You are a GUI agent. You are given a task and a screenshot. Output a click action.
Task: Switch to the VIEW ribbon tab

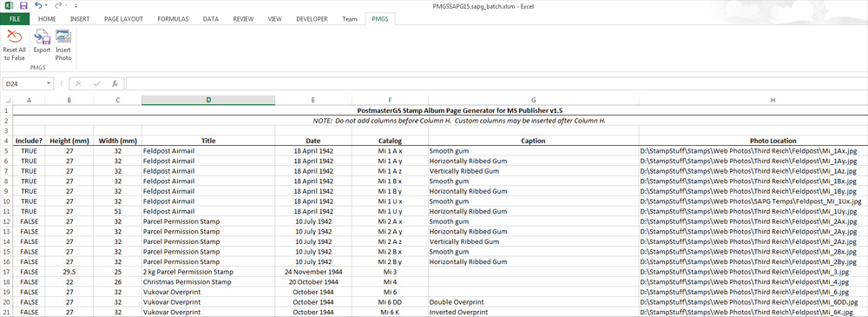point(274,19)
